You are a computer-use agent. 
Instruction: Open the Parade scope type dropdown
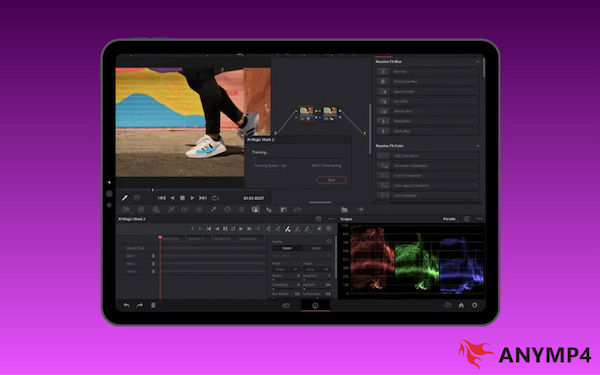click(450, 219)
